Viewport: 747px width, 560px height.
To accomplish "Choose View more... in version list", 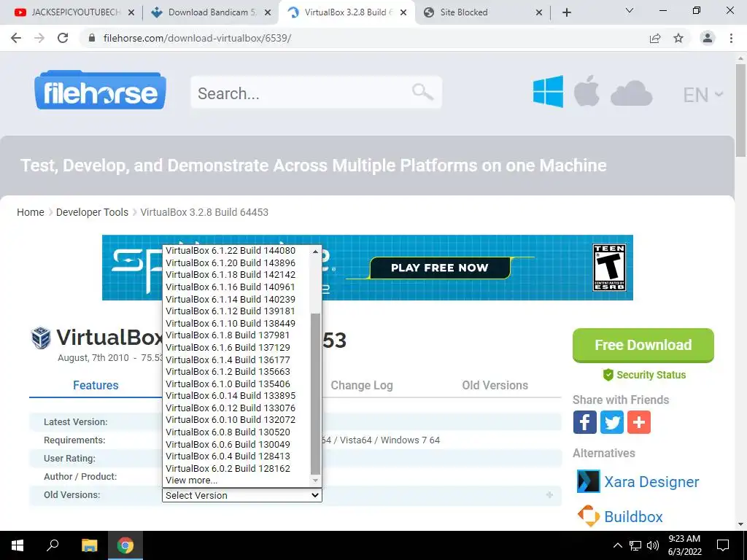I will pos(192,481).
